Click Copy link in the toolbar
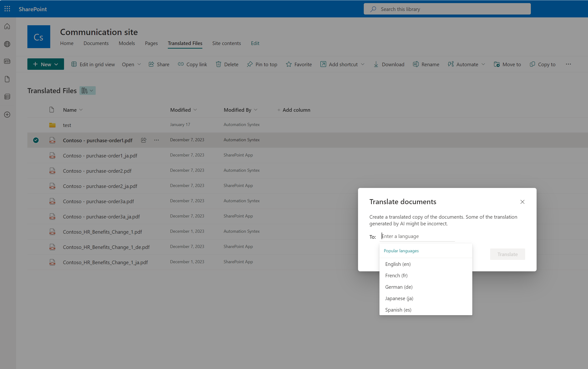This screenshot has width=588, height=369. (x=192, y=64)
